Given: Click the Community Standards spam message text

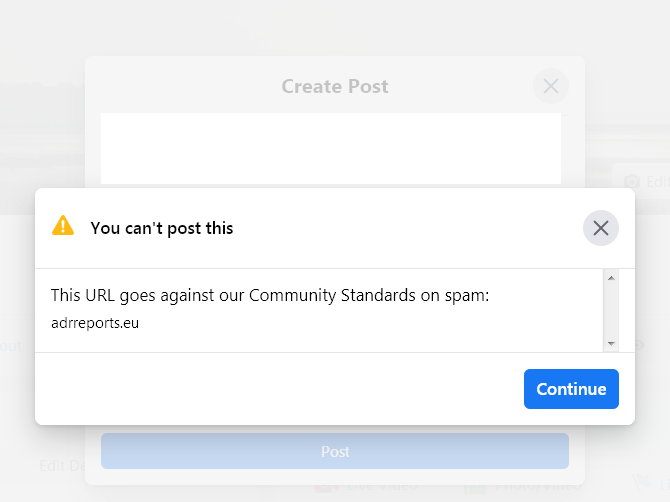Looking at the screenshot, I should coord(270,295).
